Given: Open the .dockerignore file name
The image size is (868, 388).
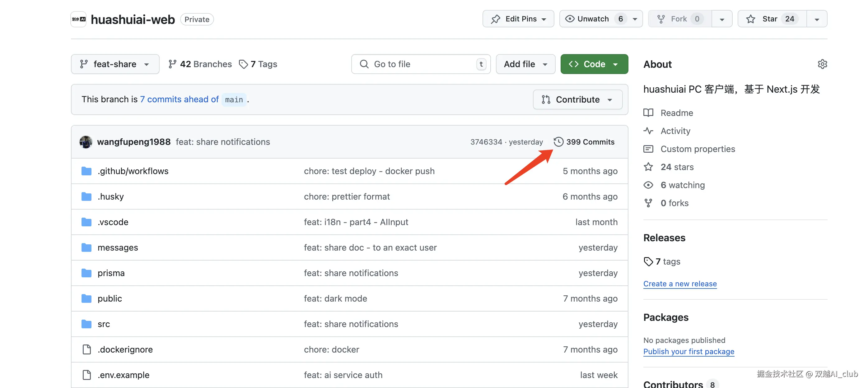Looking at the screenshot, I should tap(125, 349).
